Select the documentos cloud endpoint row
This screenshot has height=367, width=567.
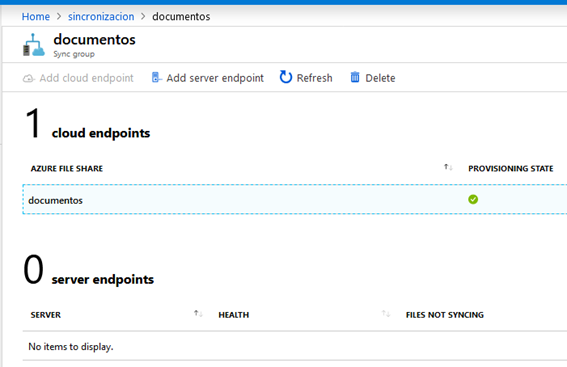(295, 200)
